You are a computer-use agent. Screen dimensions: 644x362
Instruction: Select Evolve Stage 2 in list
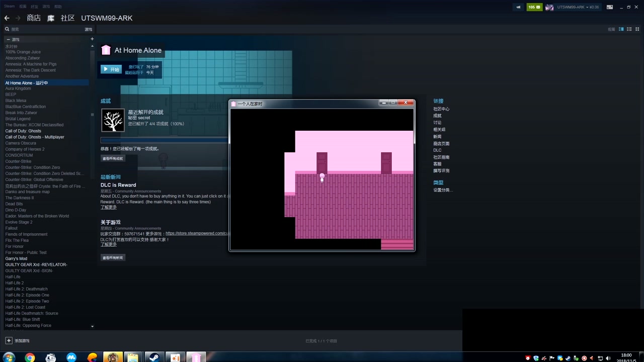tap(19, 222)
